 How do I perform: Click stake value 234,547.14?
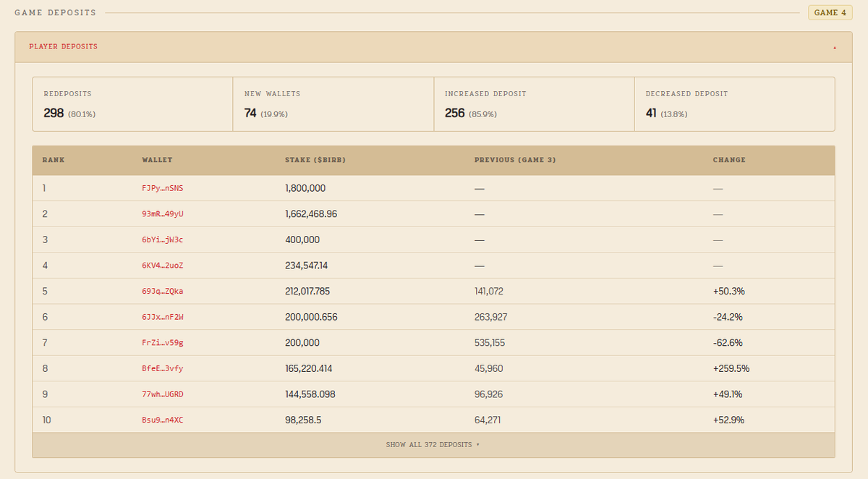click(x=307, y=266)
